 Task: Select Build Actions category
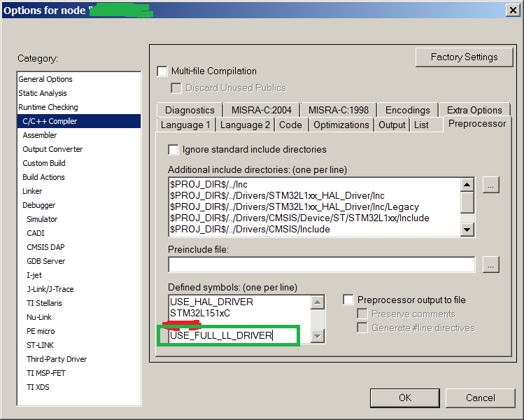43,177
